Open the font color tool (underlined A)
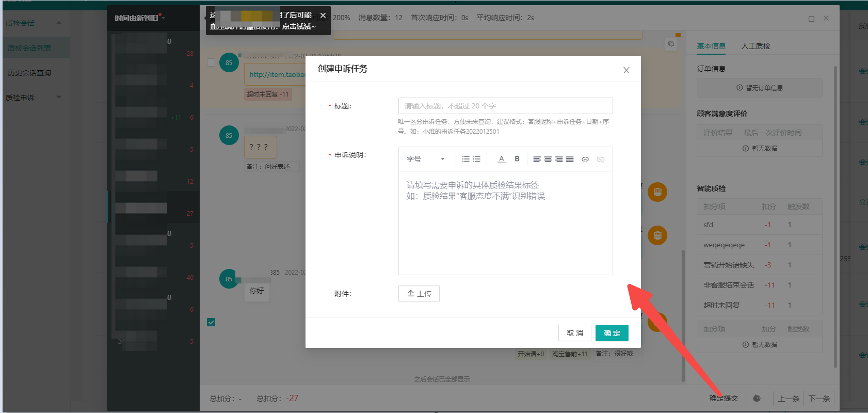 coord(501,159)
